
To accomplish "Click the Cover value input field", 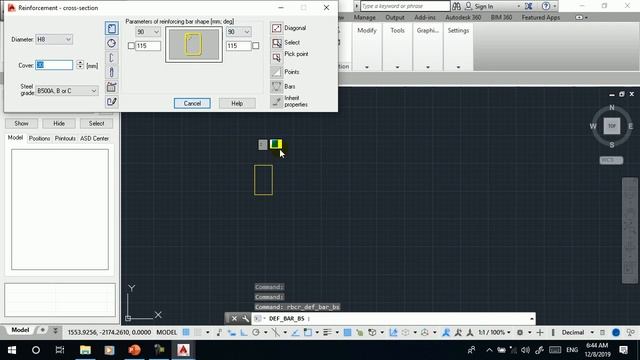I will (x=54, y=65).
